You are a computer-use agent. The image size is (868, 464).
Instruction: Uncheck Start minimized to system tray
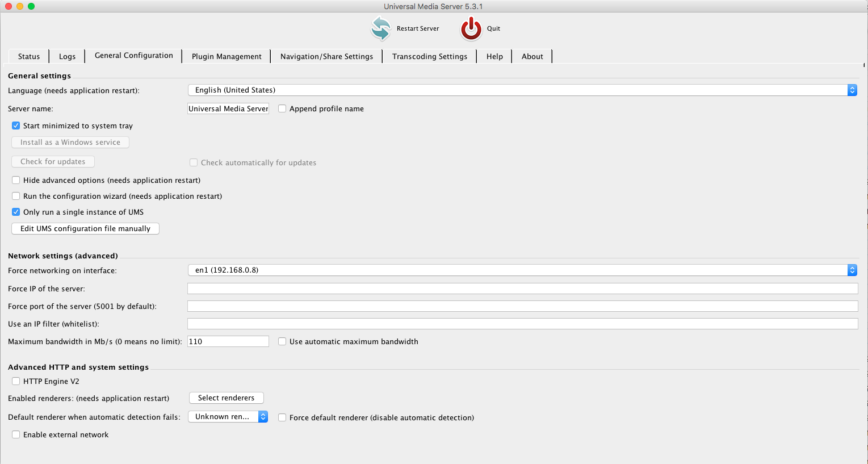(16, 126)
